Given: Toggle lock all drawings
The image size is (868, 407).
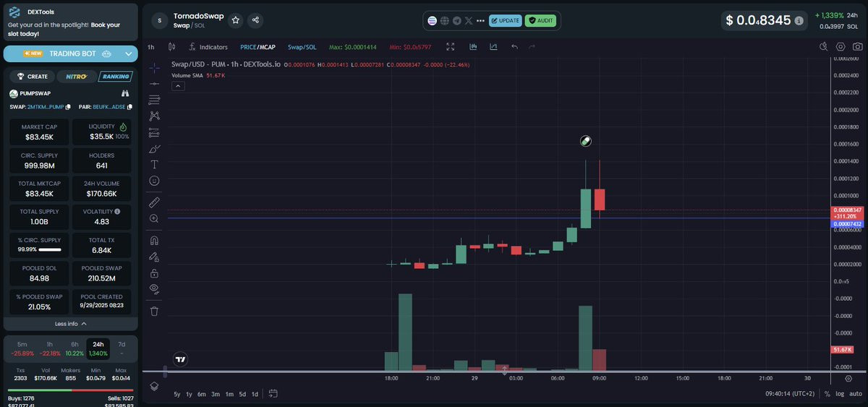Looking at the screenshot, I should [154, 273].
